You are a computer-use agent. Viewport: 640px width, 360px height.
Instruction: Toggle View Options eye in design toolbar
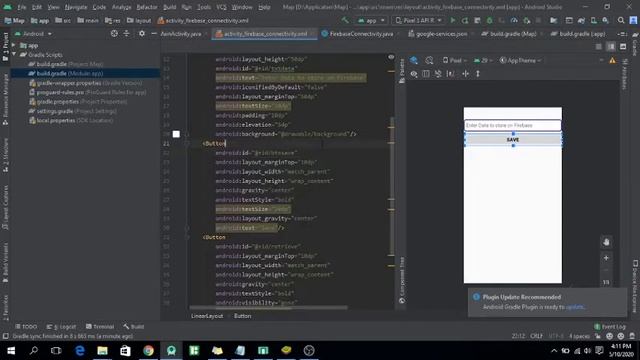click(414, 74)
